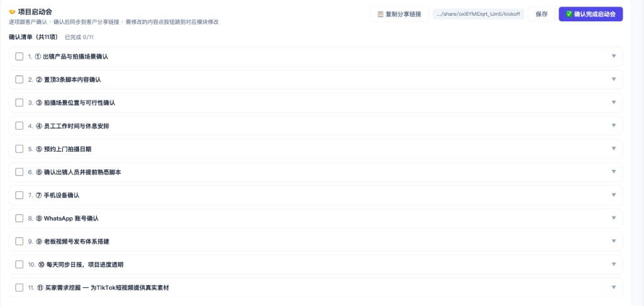
Task: Click title text ⑩ 每天同步日报，项目进度透明
Action: [81, 264]
